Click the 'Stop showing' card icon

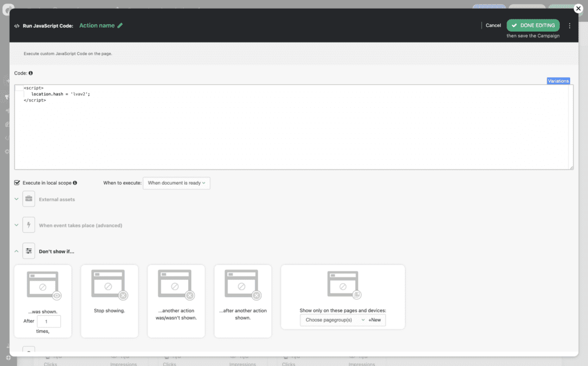click(109, 283)
